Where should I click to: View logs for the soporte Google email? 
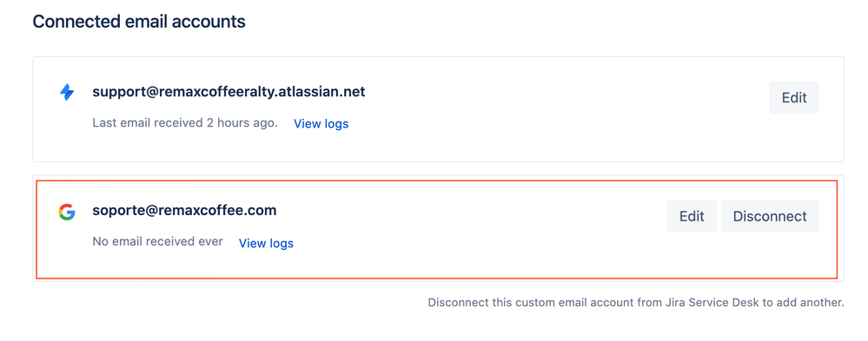click(266, 243)
